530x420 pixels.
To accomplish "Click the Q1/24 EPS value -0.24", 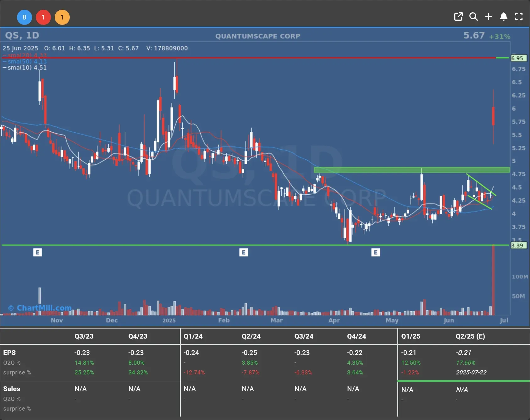I will tap(191, 352).
